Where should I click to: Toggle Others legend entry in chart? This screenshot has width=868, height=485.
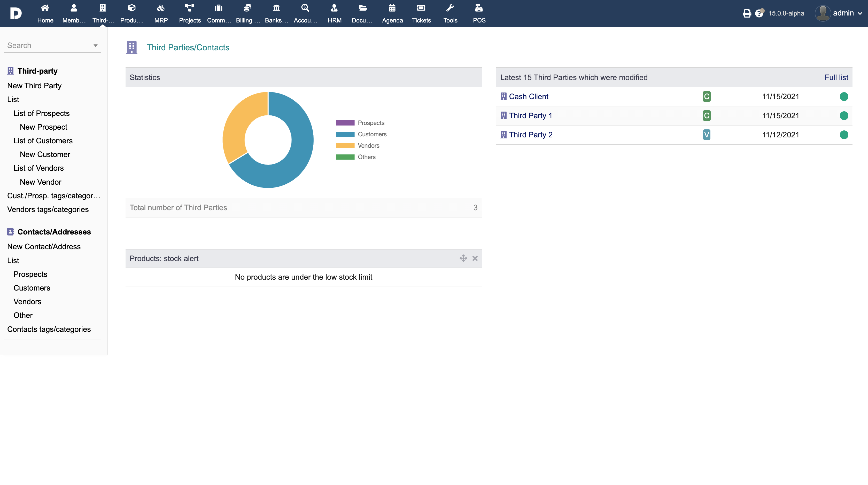click(366, 157)
